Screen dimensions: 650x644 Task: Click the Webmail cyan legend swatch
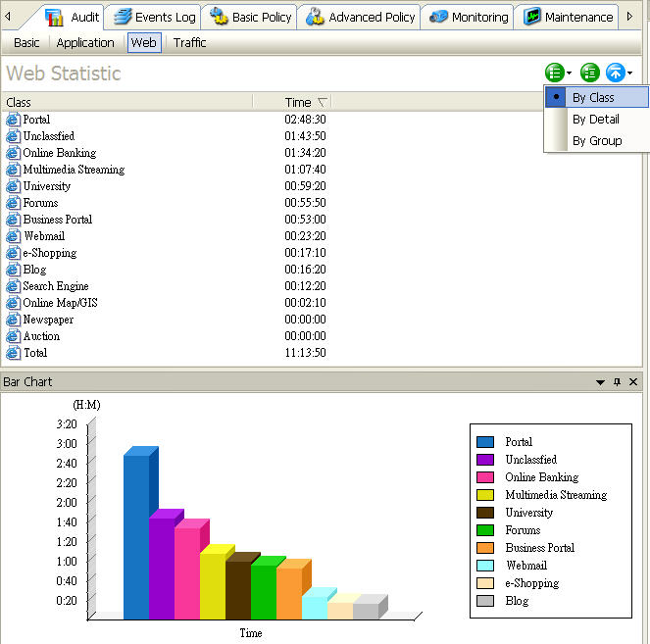pyautogui.click(x=485, y=566)
